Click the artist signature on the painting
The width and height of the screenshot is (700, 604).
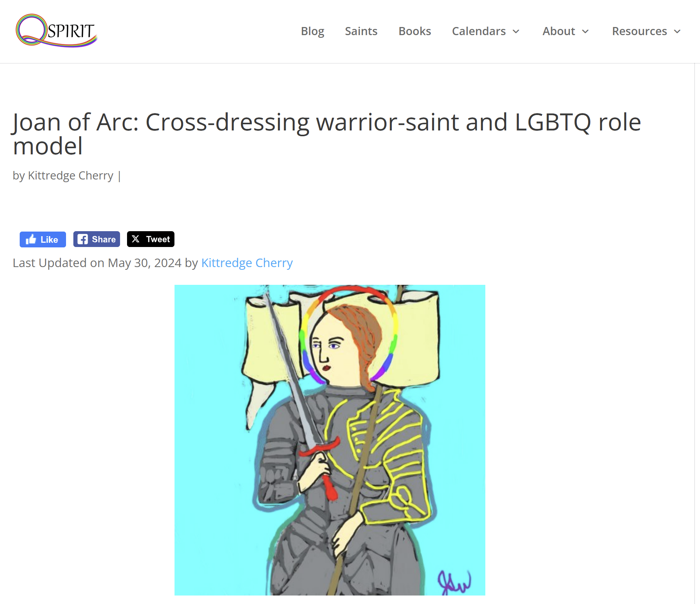point(454,582)
